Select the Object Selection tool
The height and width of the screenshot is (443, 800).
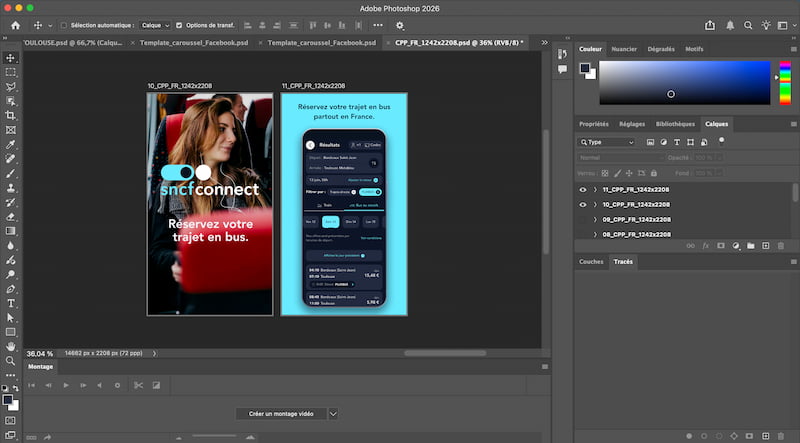click(10, 101)
